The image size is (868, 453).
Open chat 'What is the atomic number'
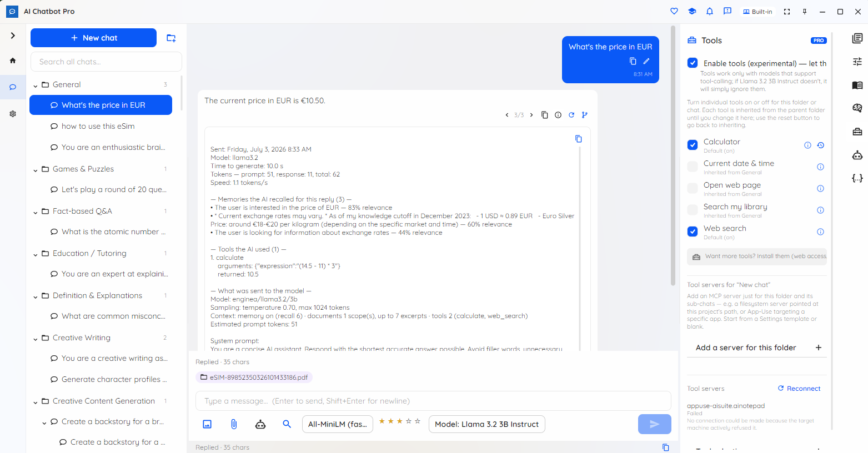[101, 231]
